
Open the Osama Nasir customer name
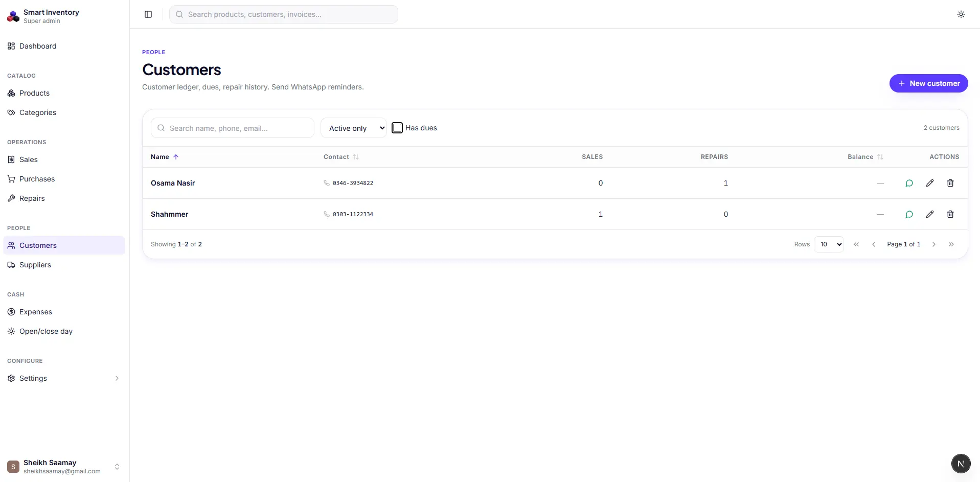173,183
